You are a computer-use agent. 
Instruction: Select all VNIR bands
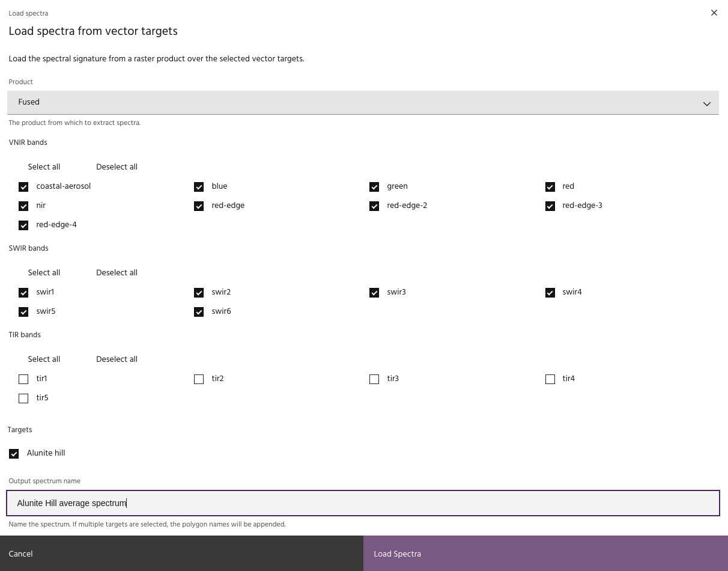44,167
